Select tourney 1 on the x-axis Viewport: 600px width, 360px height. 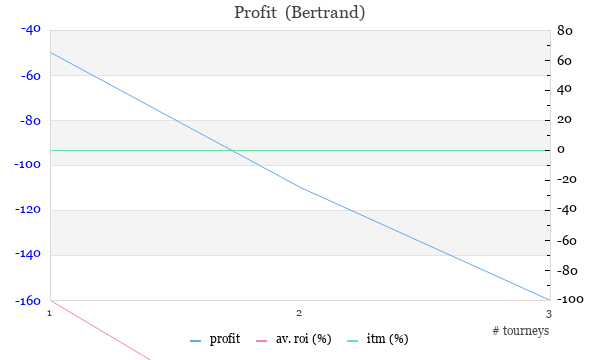49,313
